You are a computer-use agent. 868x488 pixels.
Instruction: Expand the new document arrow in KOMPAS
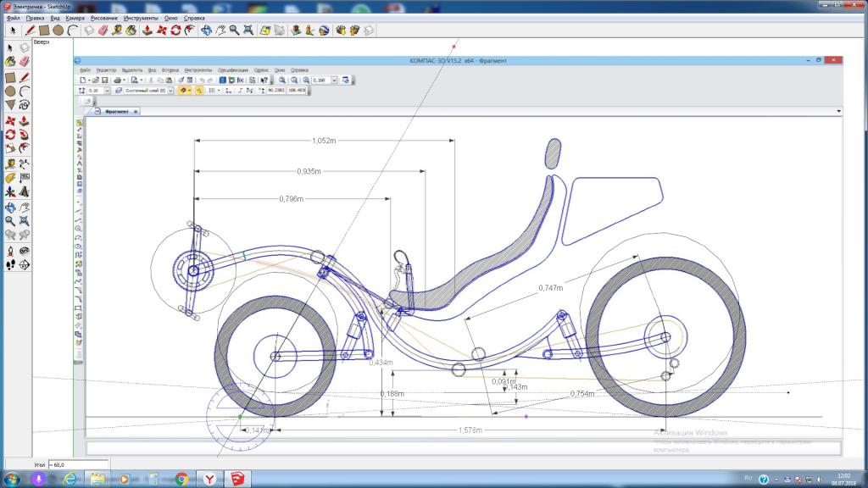(x=89, y=80)
